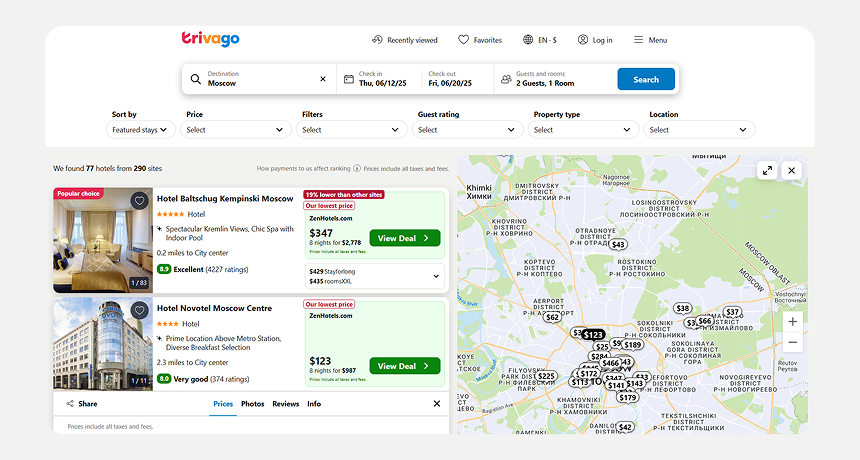Close the hotel details panel

point(437,404)
